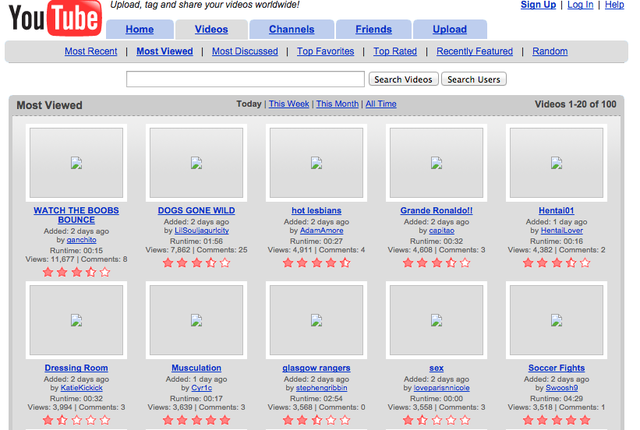Screen dimensions: 640x430
Task: Open thumbnail of Grande Ronaldo!! video
Action: (x=436, y=163)
